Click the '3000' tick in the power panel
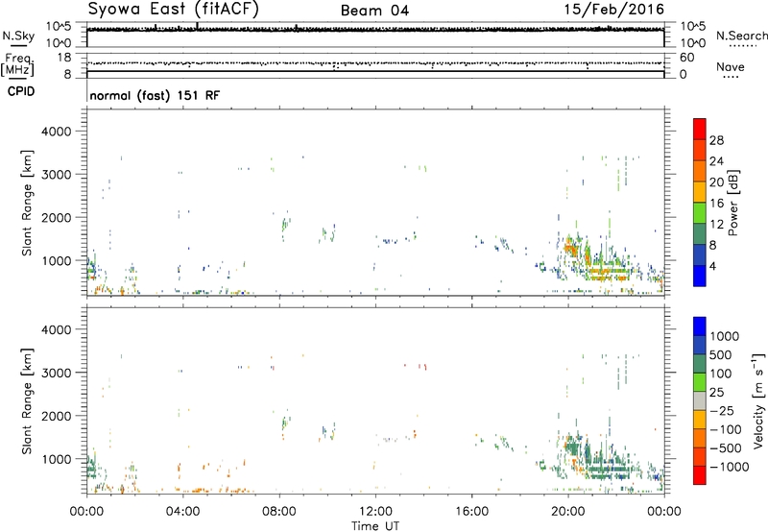Image resolution: width=768 pixels, height=532 pixels. tap(56, 175)
